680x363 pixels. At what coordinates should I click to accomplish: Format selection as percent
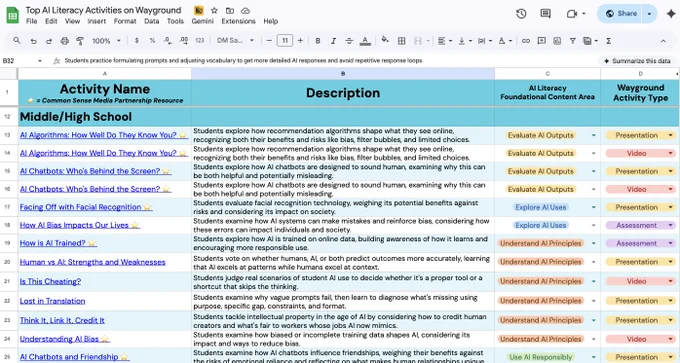point(152,41)
